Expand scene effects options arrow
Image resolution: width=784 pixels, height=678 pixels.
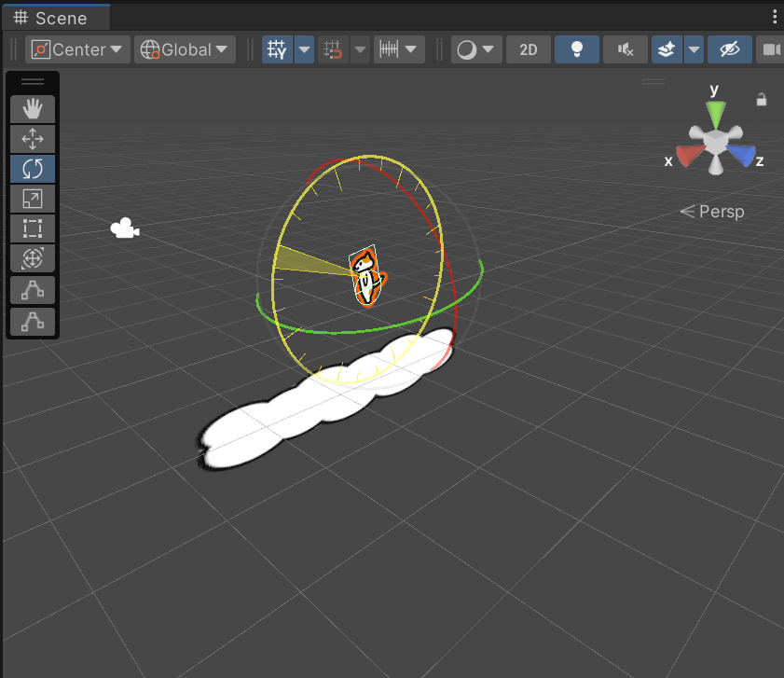tap(694, 49)
